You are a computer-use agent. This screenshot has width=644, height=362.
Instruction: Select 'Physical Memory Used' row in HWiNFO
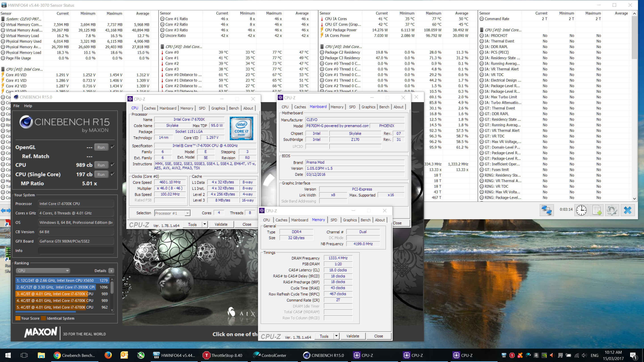pos(79,41)
